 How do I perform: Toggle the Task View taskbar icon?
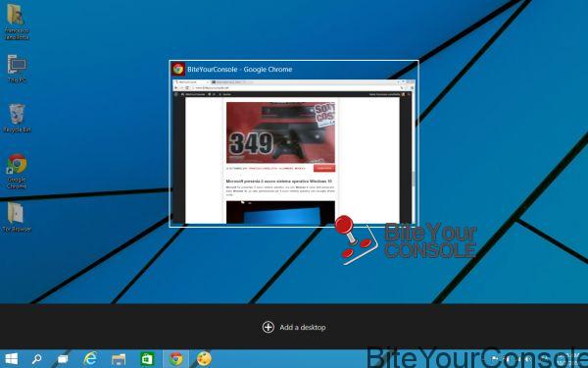(x=63, y=359)
